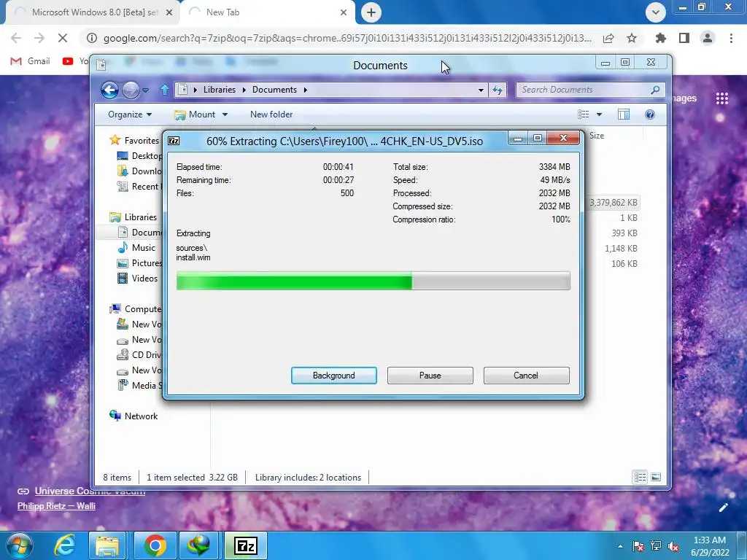Select Music library
The width and height of the screenshot is (747, 560).
pyautogui.click(x=136, y=248)
